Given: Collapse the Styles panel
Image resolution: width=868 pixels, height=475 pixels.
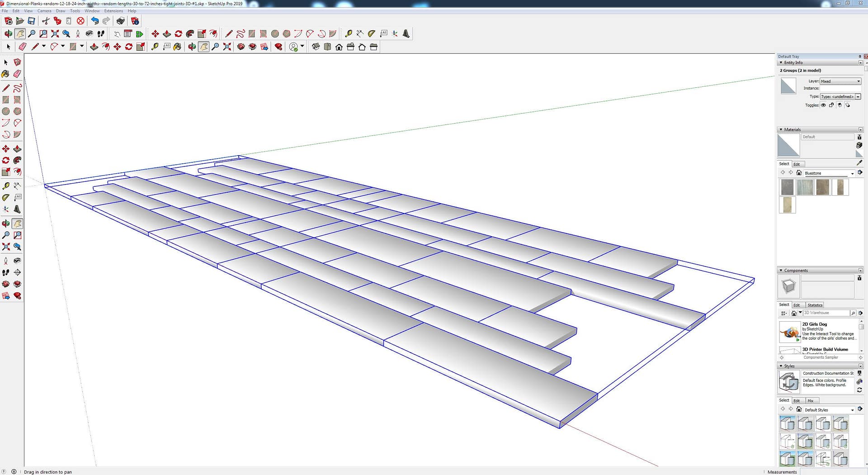Looking at the screenshot, I should click(x=781, y=366).
